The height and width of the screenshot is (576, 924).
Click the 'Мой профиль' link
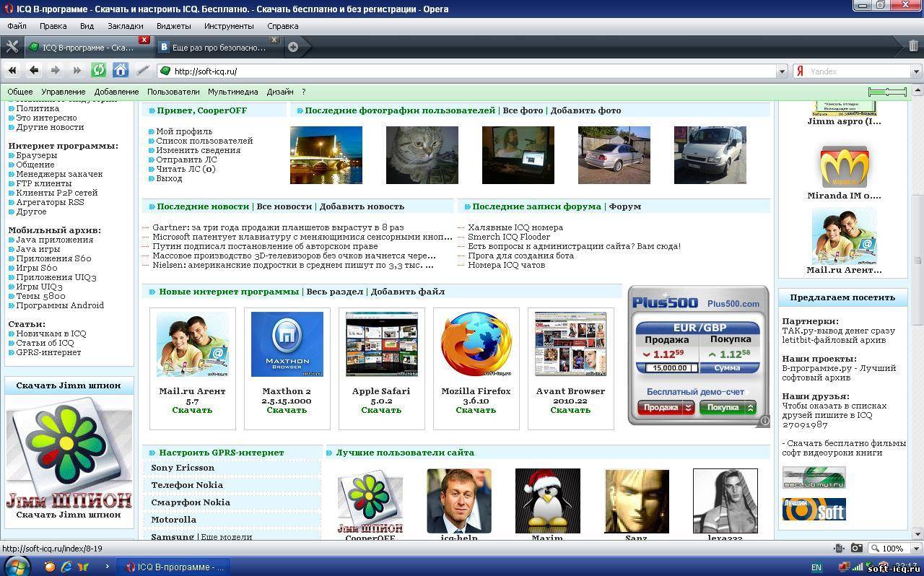pos(184,131)
